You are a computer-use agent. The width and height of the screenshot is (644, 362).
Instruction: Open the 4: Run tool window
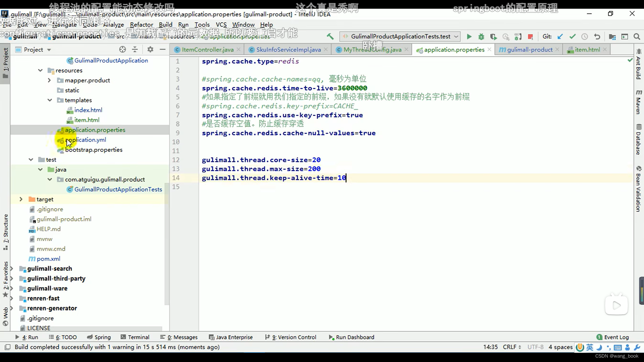tap(27, 337)
